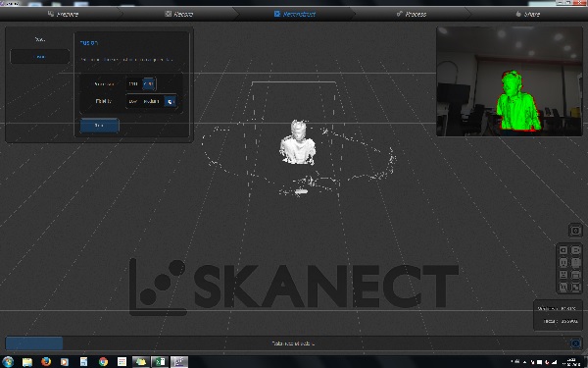
Task: Set Processor to CPU
Action: [x=133, y=83]
